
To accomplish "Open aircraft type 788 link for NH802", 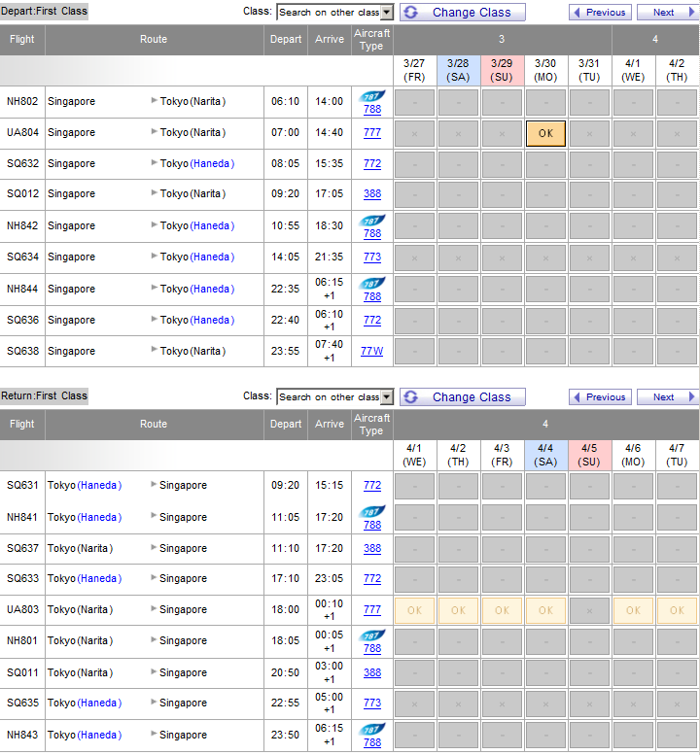I will (372, 109).
